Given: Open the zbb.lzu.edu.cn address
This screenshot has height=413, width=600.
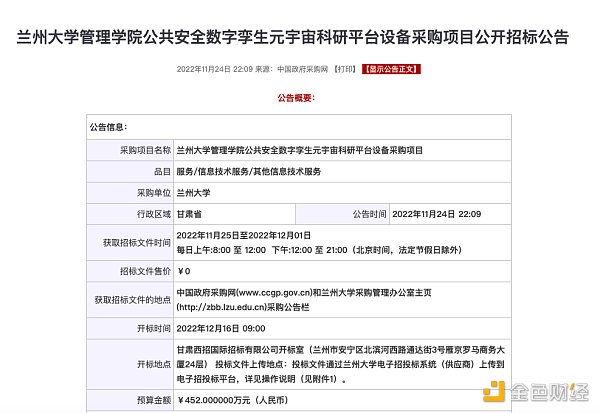Looking at the screenshot, I should coord(226,306).
